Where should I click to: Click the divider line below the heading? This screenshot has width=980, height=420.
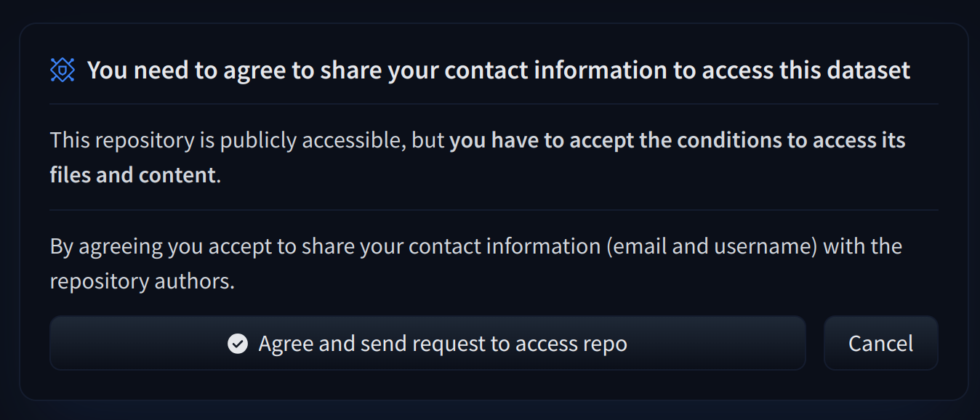pos(494,104)
